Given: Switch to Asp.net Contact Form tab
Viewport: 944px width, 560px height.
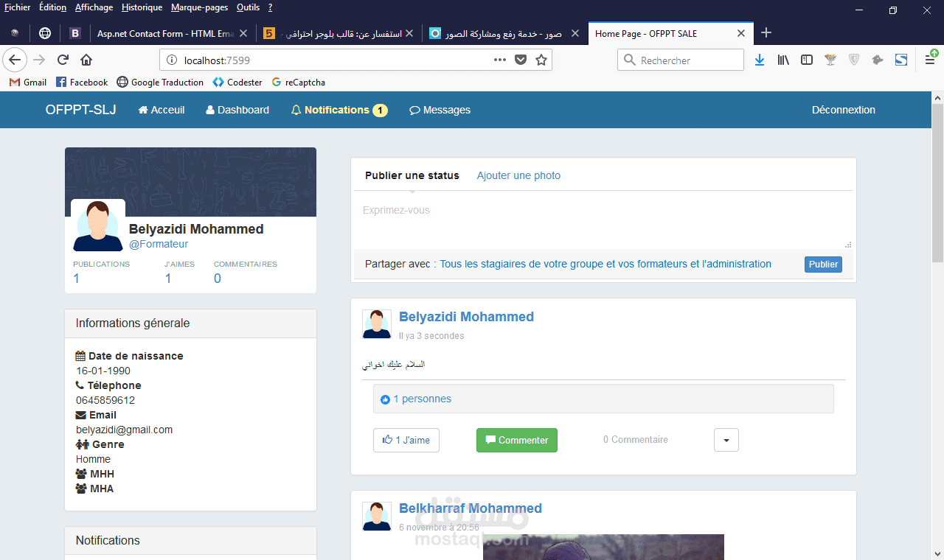Looking at the screenshot, I should click(x=166, y=33).
